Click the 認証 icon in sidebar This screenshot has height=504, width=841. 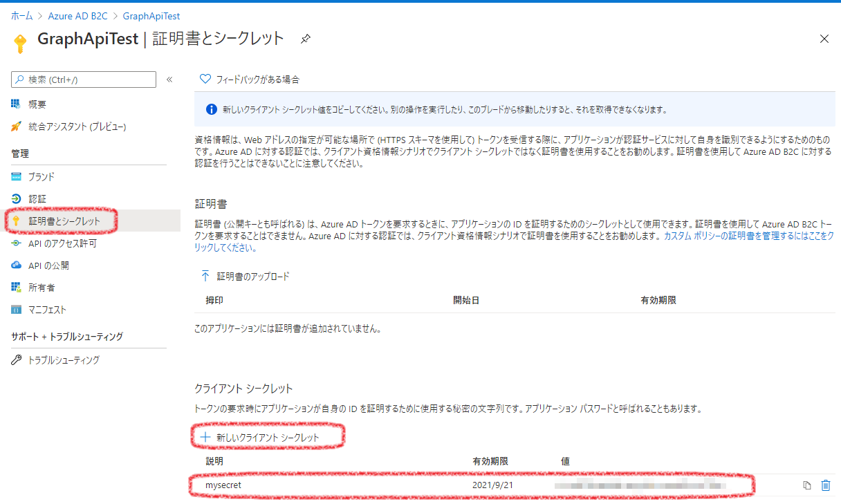click(17, 199)
